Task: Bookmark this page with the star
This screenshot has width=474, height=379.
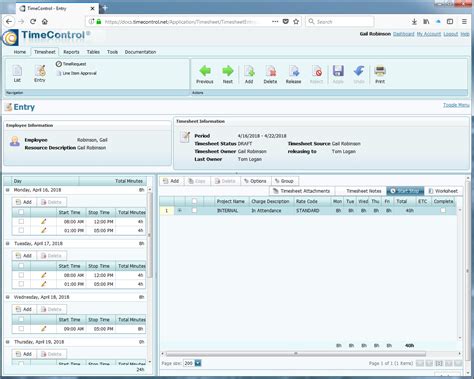Action: tap(296, 21)
